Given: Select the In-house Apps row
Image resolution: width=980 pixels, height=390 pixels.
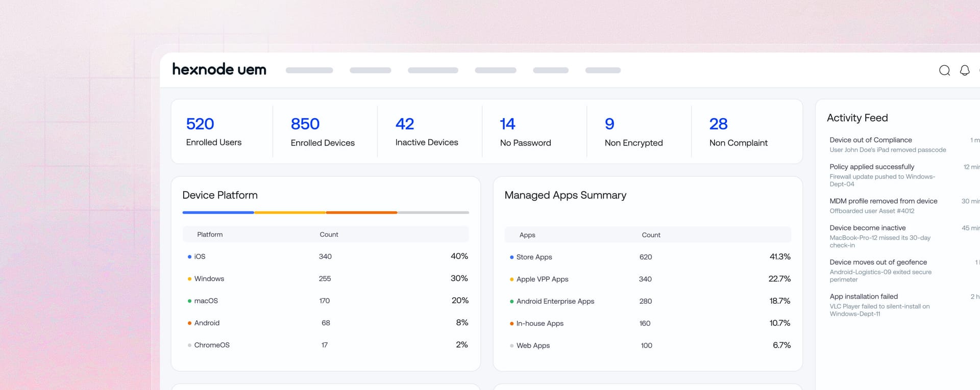Looking at the screenshot, I should click(x=648, y=323).
